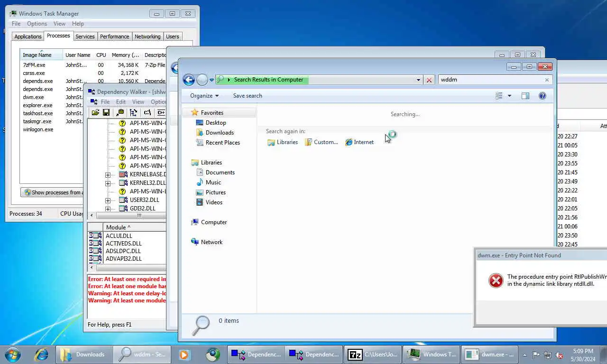Image resolution: width=607 pixels, height=364 pixels.
Task: Open Explorer help question mark icon
Action: point(543,96)
